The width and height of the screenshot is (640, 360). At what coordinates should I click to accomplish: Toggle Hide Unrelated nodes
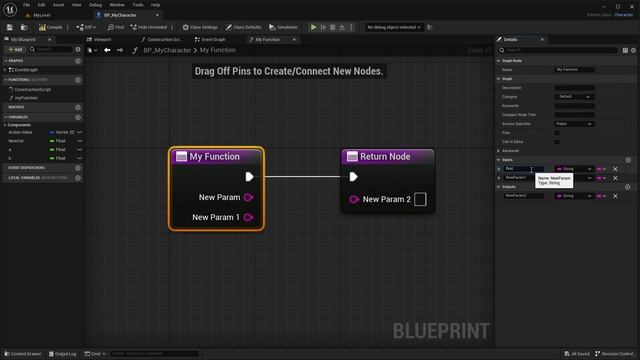[149, 27]
